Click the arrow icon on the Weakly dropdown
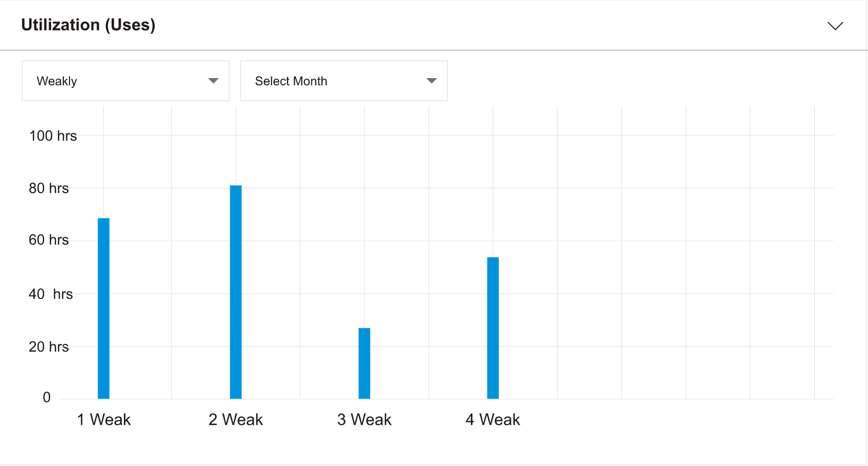The height and width of the screenshot is (466, 868). (x=213, y=81)
